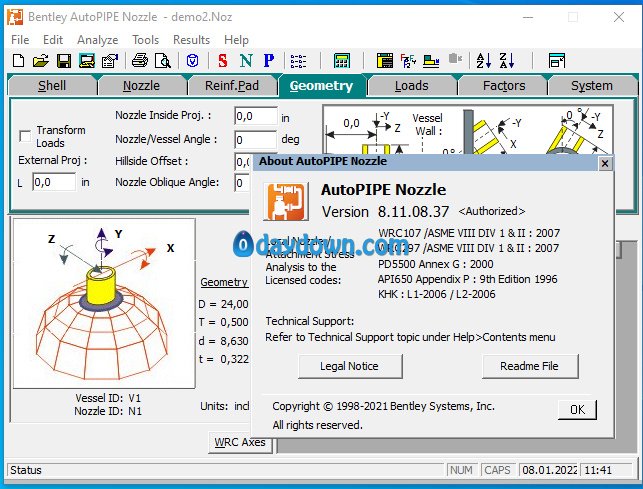
Task: Close the About AutoPIPE Nozzle dialog
Action: (604, 164)
